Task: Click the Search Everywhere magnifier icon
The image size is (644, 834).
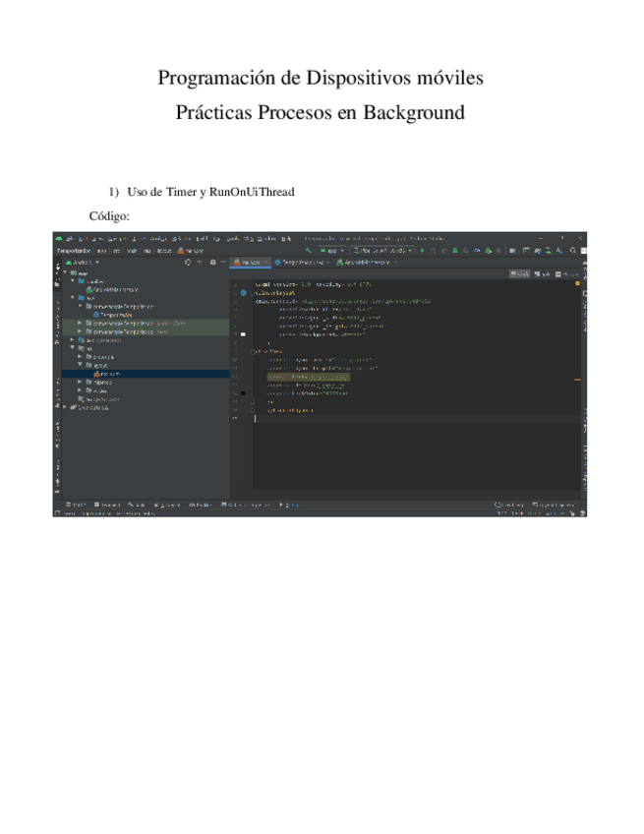Action: [572, 251]
